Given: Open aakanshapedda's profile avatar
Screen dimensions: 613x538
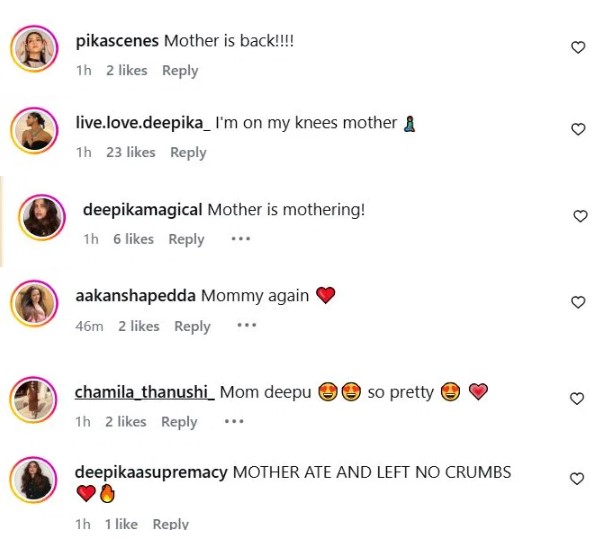Looking at the screenshot, I should (x=34, y=303).
